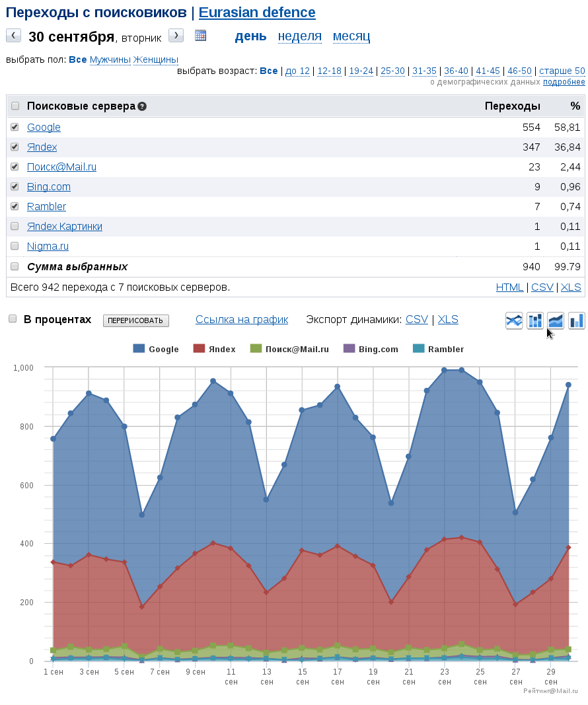Switch to stacked bar chart icon
Screen dimensions: 588x705
(535, 320)
